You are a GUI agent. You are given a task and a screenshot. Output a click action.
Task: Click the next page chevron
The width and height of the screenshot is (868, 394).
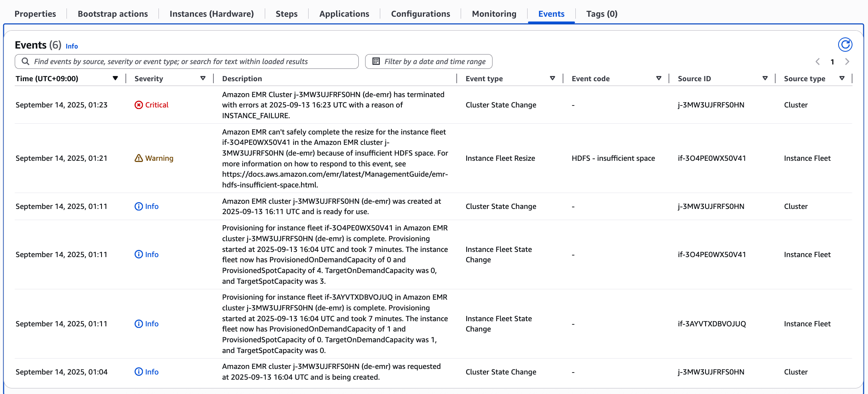847,62
